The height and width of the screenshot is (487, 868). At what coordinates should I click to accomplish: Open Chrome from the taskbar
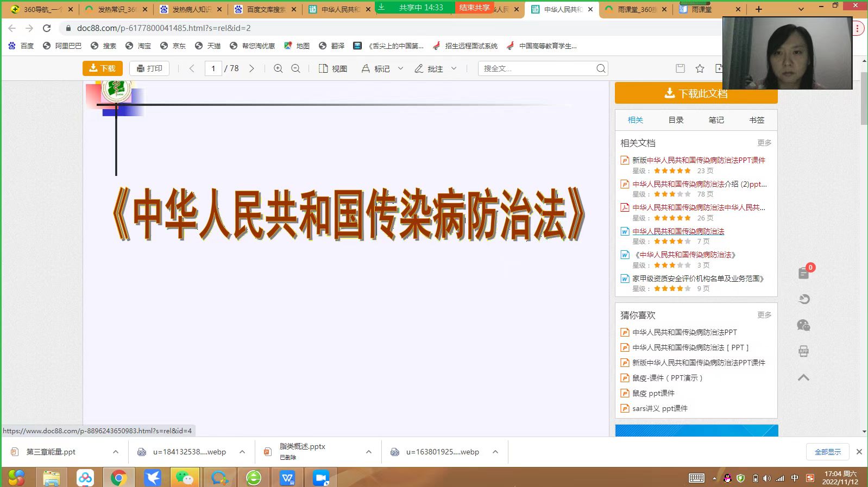[118, 478]
